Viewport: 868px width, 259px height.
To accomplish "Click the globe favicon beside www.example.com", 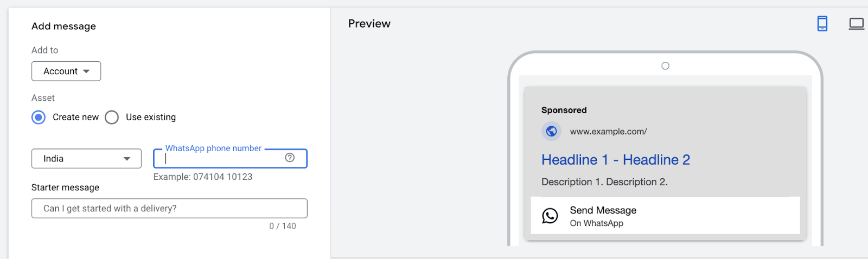I will tap(551, 131).
